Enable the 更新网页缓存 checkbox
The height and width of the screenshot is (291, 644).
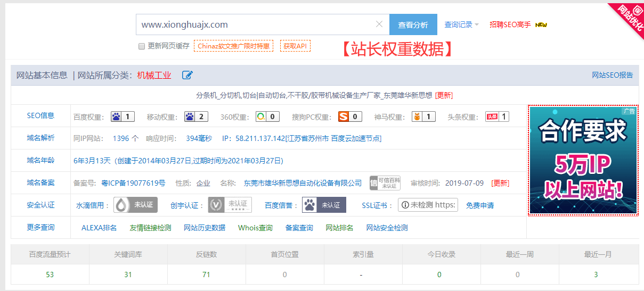pos(142,46)
